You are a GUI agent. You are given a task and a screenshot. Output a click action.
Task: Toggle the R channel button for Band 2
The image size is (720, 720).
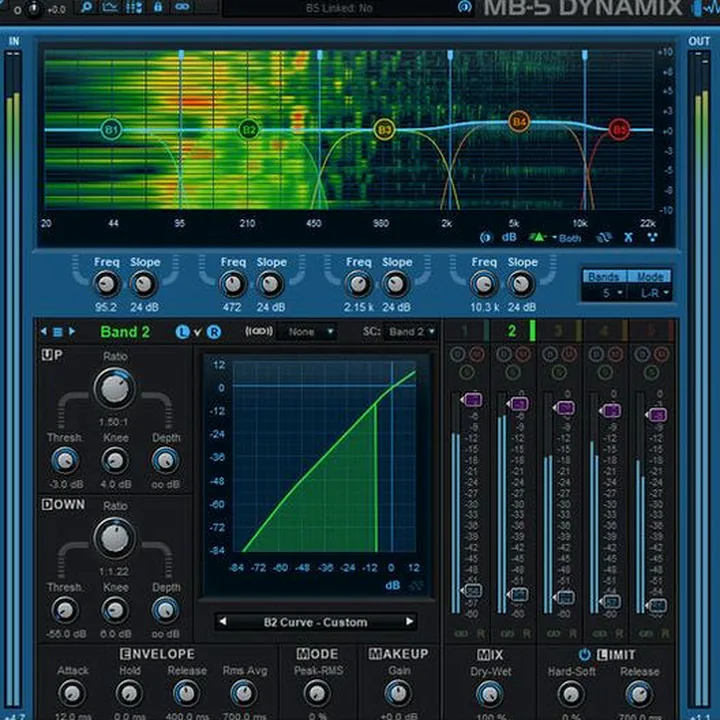(214, 332)
